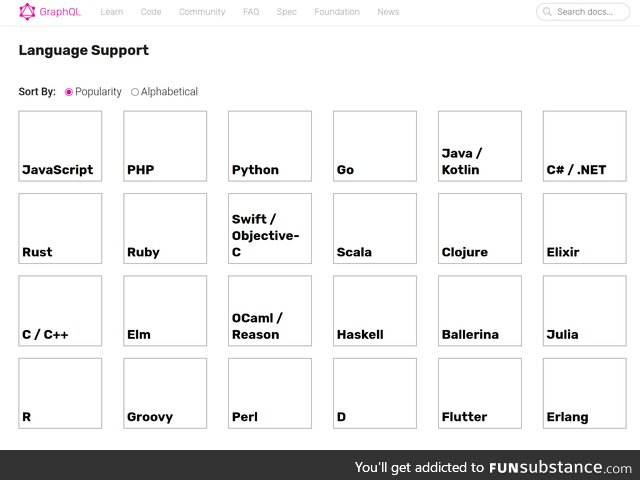Navigate to the Spec link
The height and width of the screenshot is (480, 640).
286,12
